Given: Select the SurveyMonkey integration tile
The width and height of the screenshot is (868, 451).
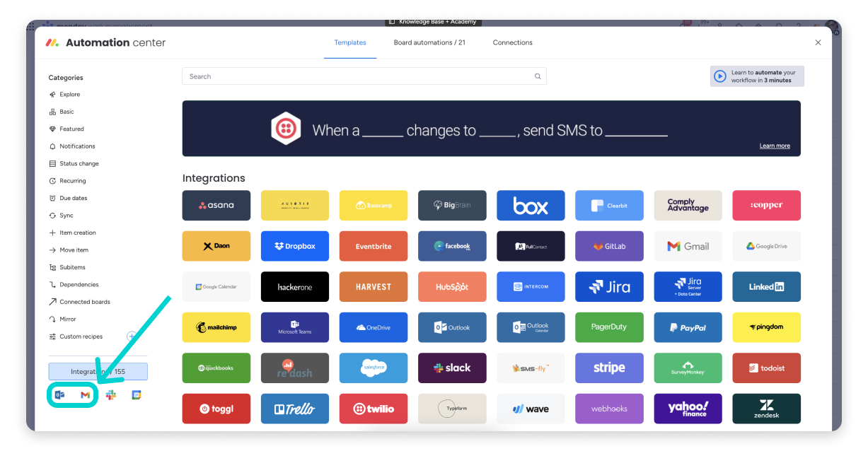Looking at the screenshot, I should tap(688, 368).
